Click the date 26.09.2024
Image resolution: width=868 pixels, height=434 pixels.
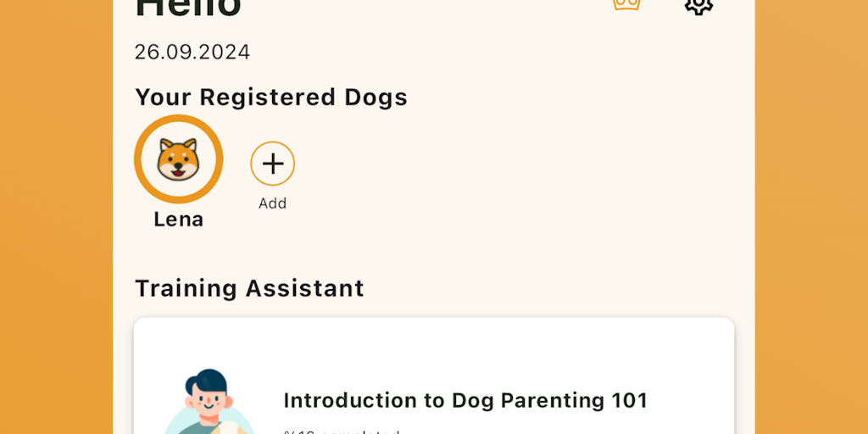click(x=192, y=53)
